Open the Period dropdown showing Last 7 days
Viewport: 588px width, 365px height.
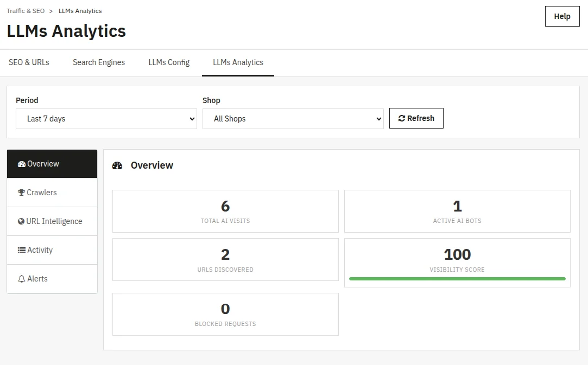click(x=106, y=119)
